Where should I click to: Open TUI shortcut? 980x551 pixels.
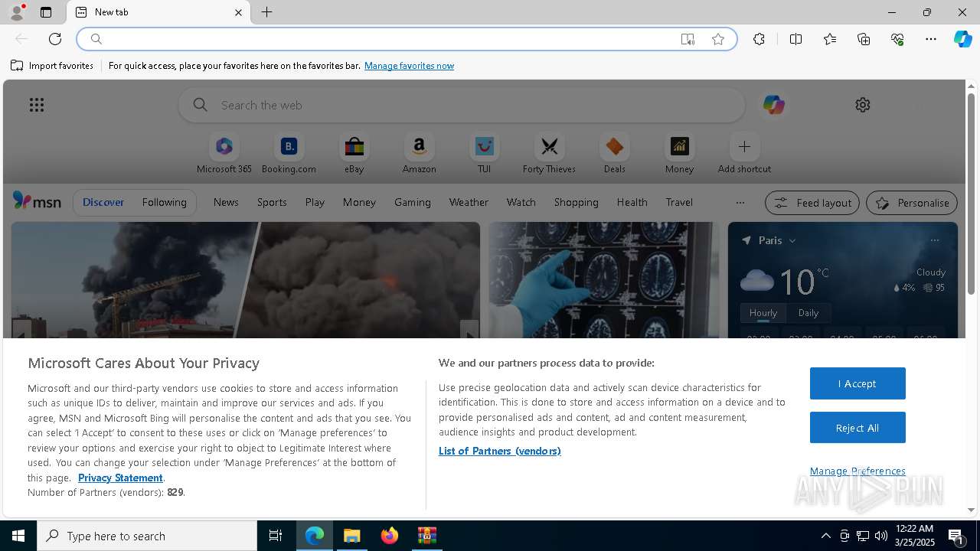[484, 154]
